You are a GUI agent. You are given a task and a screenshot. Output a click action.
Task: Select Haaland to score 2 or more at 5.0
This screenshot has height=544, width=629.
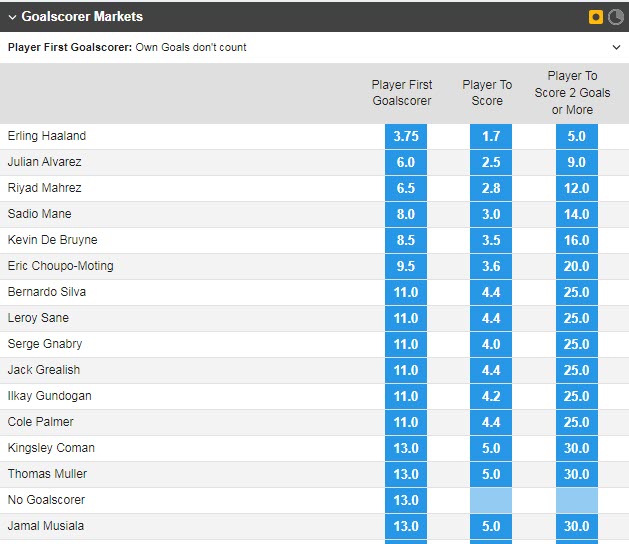[x=576, y=136]
